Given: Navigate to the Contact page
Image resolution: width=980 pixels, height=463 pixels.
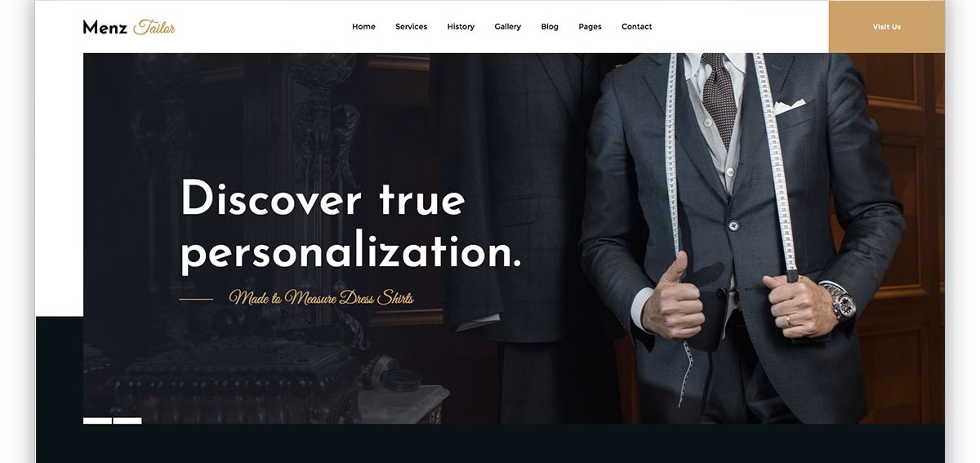Looking at the screenshot, I should pos(636,27).
